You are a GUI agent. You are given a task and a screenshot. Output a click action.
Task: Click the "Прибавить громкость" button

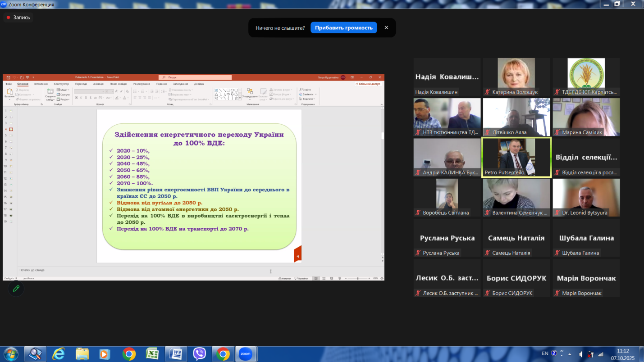tap(343, 28)
